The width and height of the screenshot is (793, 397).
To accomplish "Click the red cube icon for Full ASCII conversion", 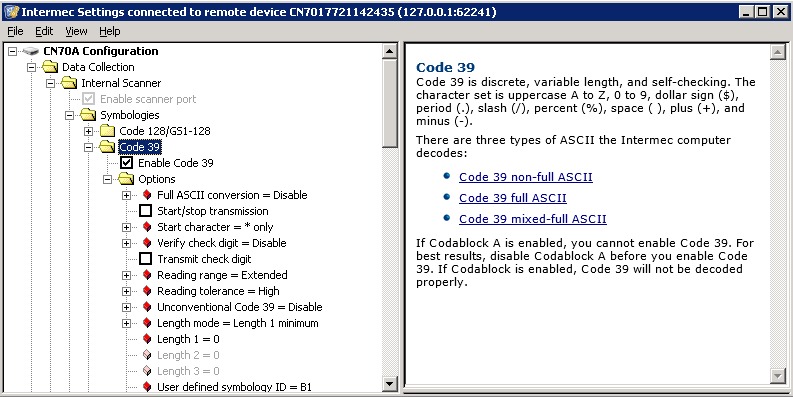I will (147, 195).
